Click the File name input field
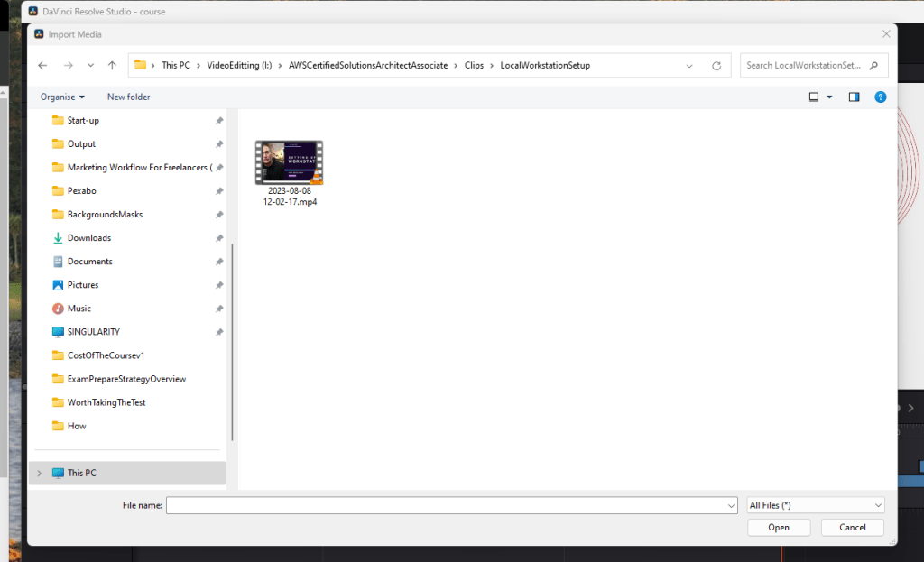 pos(446,505)
